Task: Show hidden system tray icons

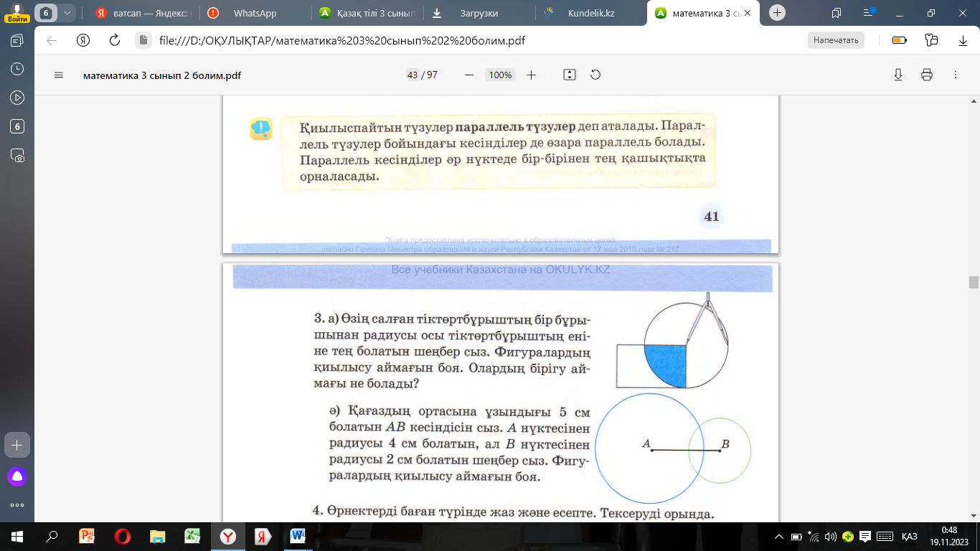Action: tap(779, 537)
